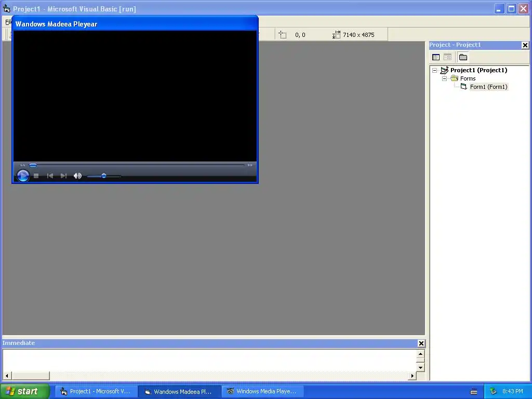532x399 pixels.
Task: Click the Wandows Madeea Pleyear title bar
Action: pyautogui.click(x=135, y=24)
